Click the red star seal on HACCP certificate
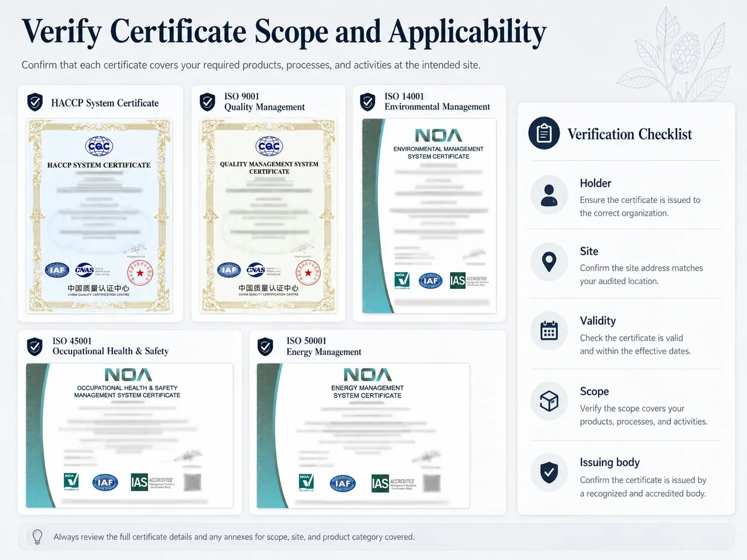Image resolution: width=747 pixels, height=560 pixels. 140,273
